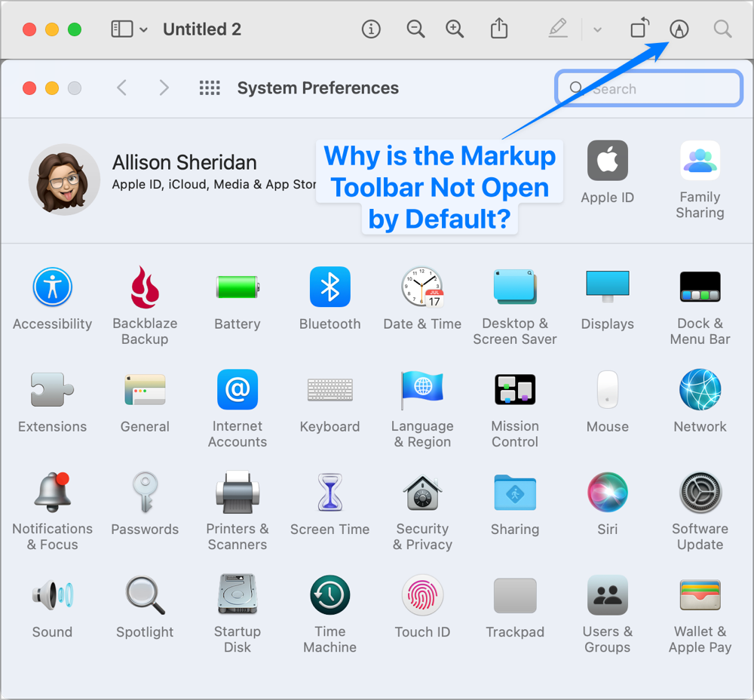Viewport: 754px width, 700px height.
Task: Toggle the sidebar view button
Action: pyautogui.click(x=121, y=29)
